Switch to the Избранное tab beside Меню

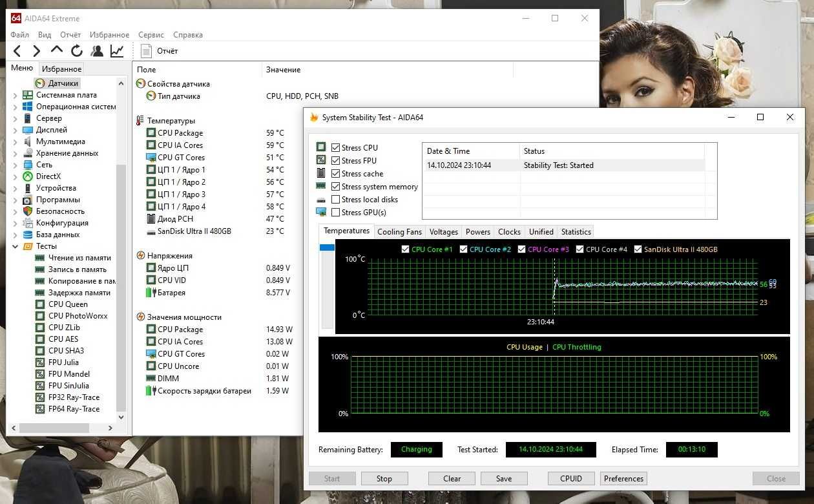pyautogui.click(x=62, y=69)
